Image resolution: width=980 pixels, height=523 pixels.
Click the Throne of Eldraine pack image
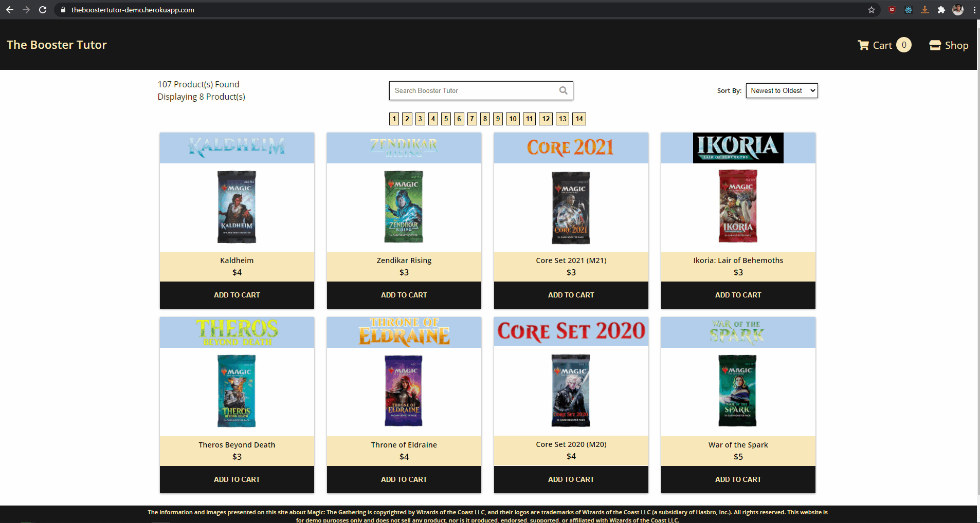(404, 391)
